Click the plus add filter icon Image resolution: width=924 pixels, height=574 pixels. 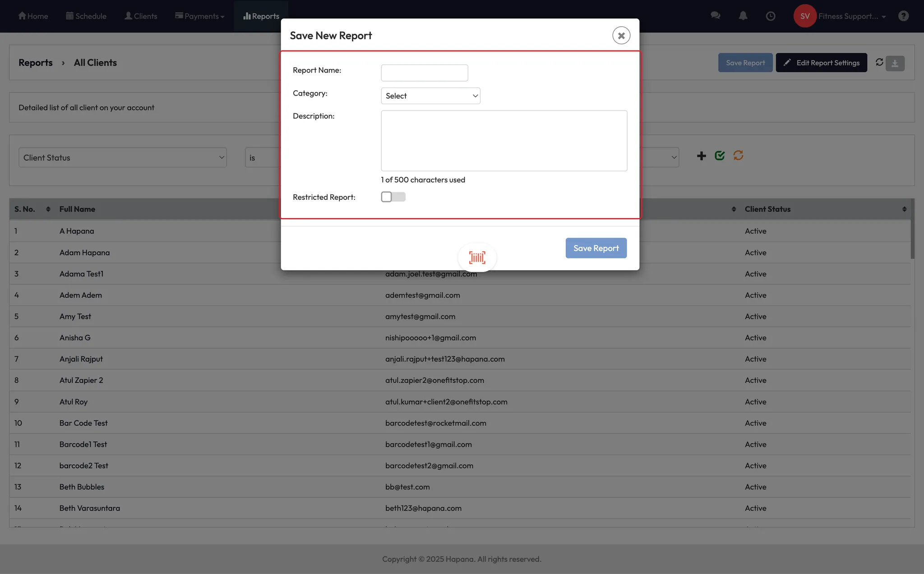click(701, 156)
